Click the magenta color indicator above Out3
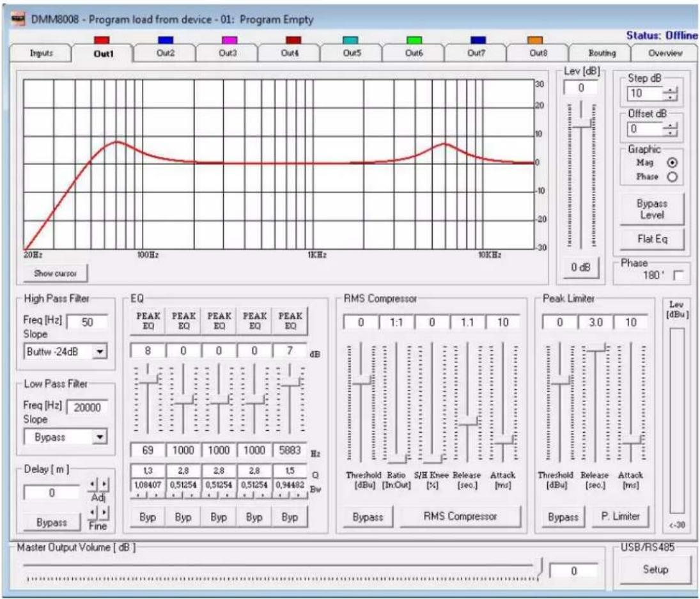The width and height of the screenshot is (700, 599). (229, 40)
